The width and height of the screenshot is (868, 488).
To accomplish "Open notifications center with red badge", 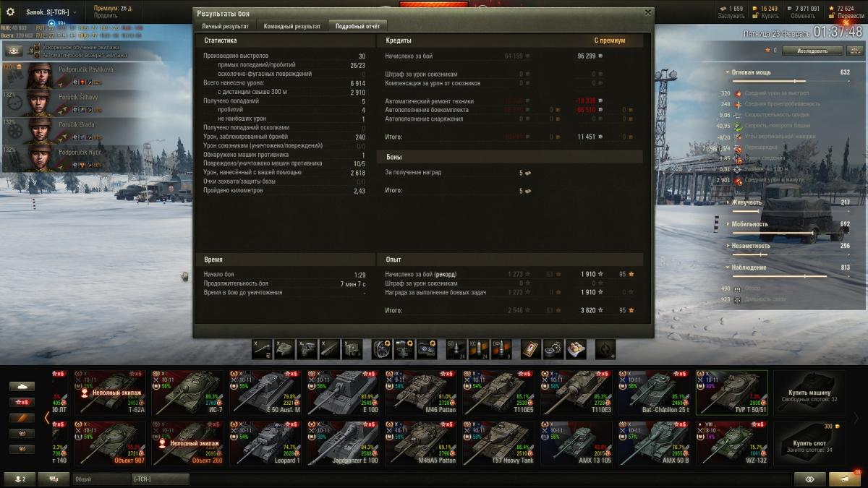I will click(844, 479).
